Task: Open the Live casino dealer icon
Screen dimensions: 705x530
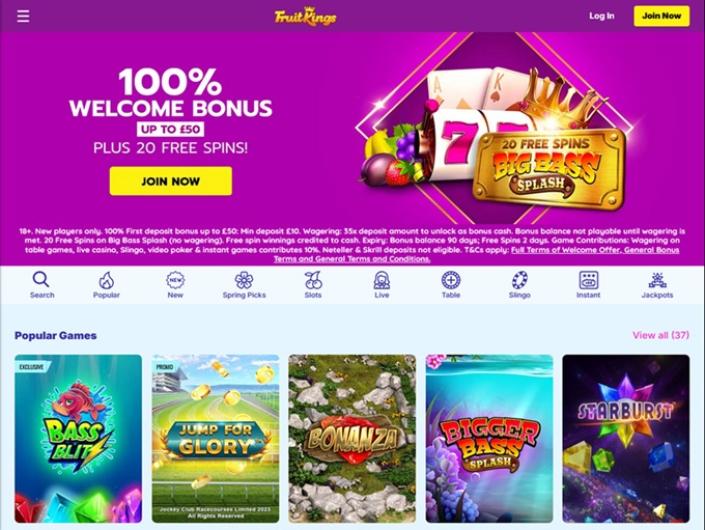Action: click(382, 280)
